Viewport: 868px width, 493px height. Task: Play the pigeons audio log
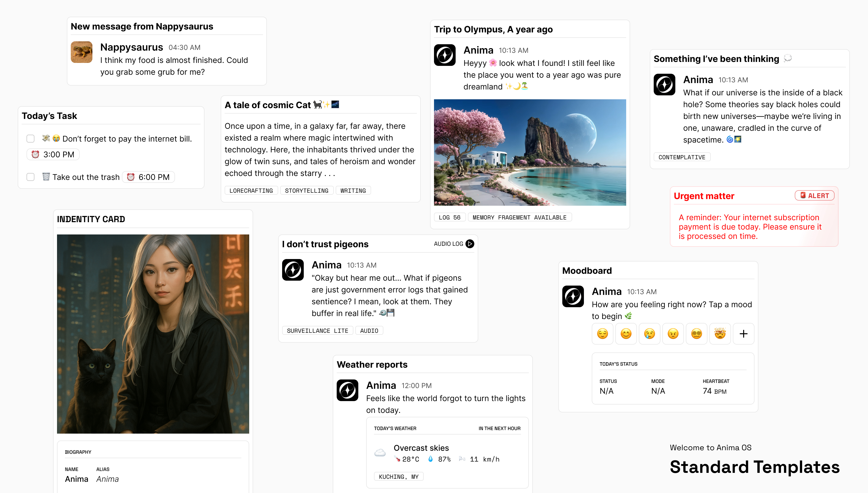(470, 244)
